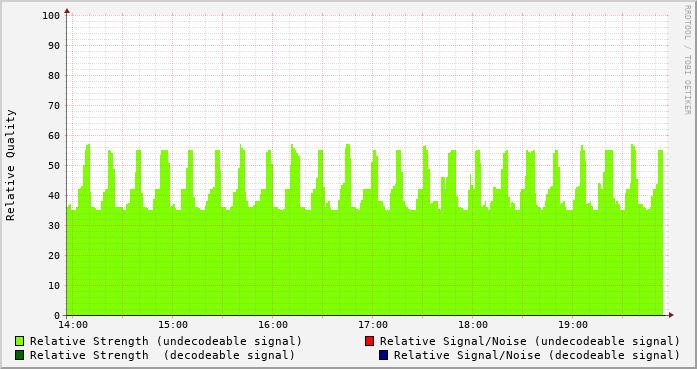The width and height of the screenshot is (697, 369).
Task: Click the 'Relative Signal/Noise (undecodeable signal)' legend label
Action: pos(530,341)
